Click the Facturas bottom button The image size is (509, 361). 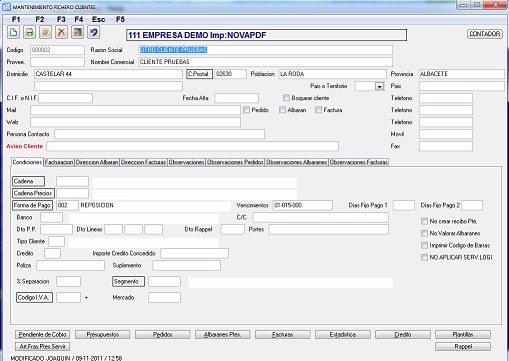282,334
